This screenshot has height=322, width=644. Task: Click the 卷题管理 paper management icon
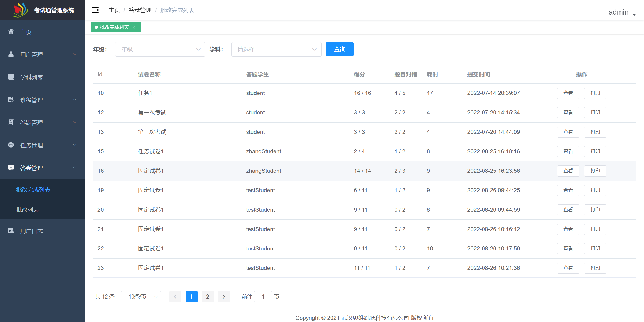(11, 122)
